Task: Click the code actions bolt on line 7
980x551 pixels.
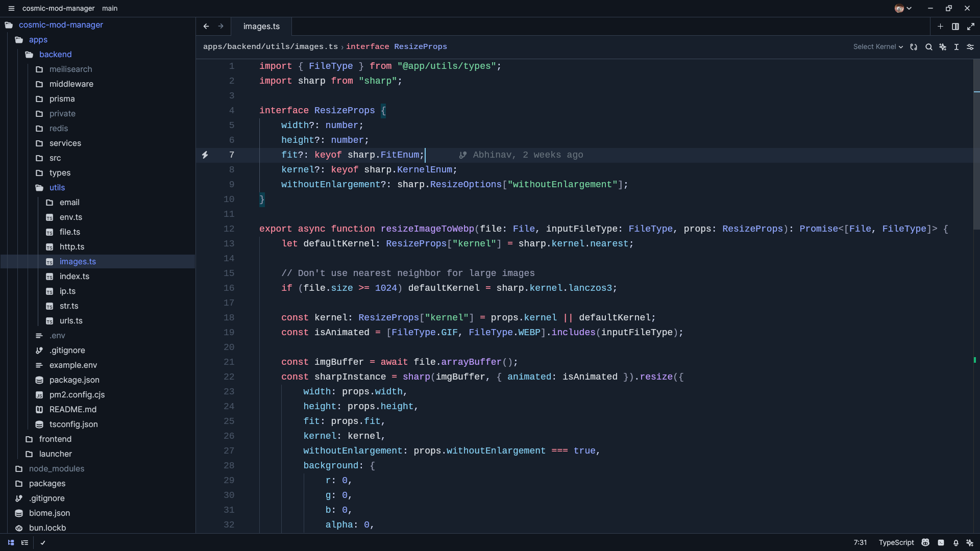Action: click(205, 155)
